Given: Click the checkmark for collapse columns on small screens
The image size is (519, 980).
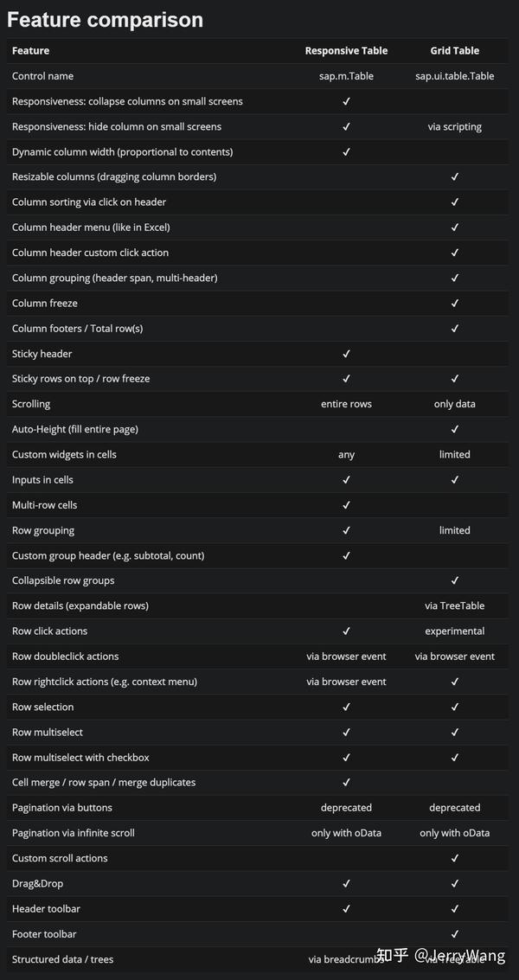Looking at the screenshot, I should pyautogui.click(x=346, y=101).
